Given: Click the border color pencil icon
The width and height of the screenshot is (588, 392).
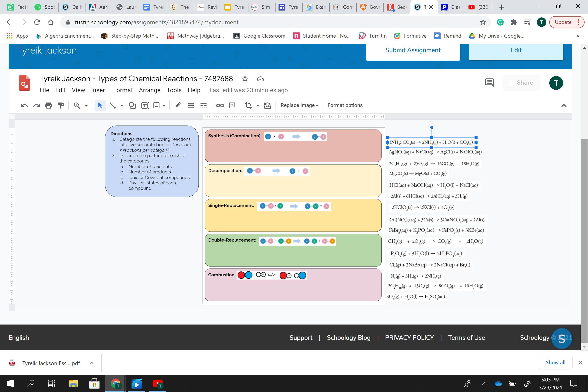Looking at the screenshot, I should pos(178,106).
